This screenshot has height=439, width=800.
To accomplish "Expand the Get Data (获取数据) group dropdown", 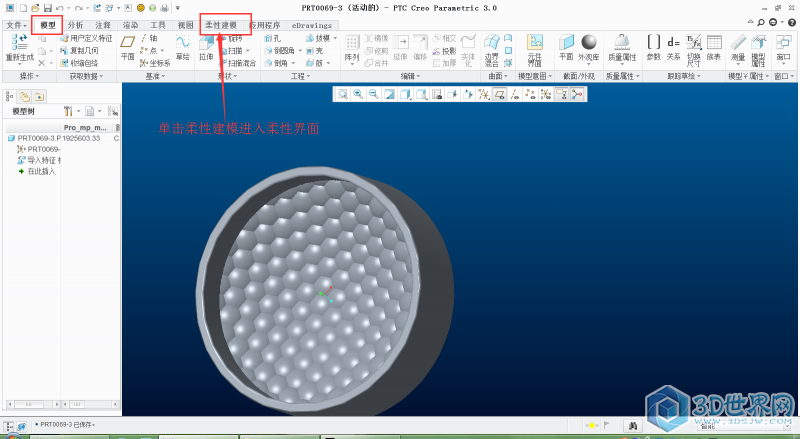I will point(86,76).
